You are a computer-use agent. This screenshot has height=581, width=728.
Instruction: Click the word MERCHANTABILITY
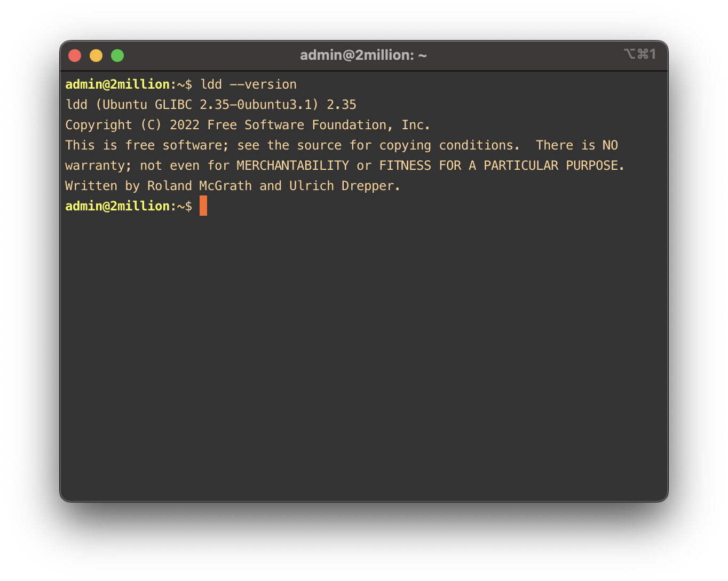click(292, 166)
